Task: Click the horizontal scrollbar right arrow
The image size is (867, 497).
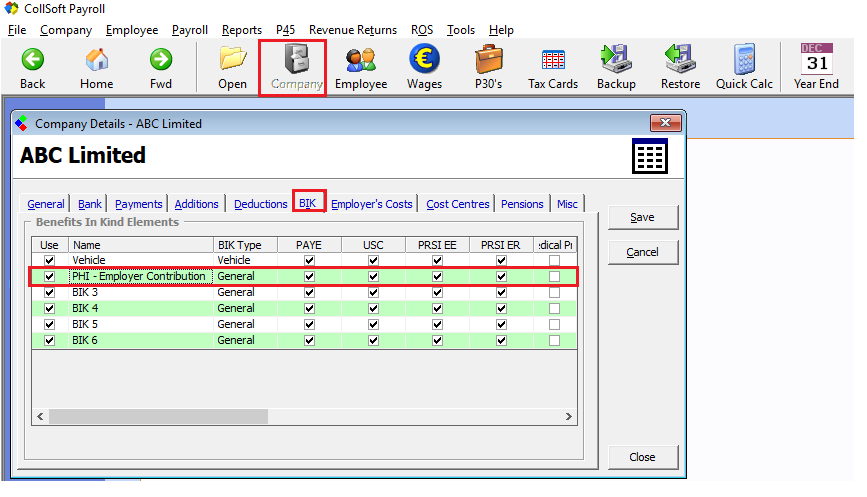Action: (569, 416)
